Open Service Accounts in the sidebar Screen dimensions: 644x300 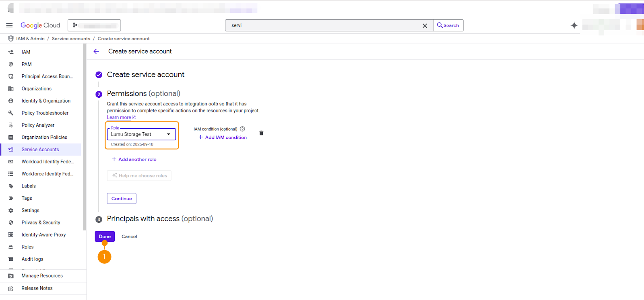point(40,150)
